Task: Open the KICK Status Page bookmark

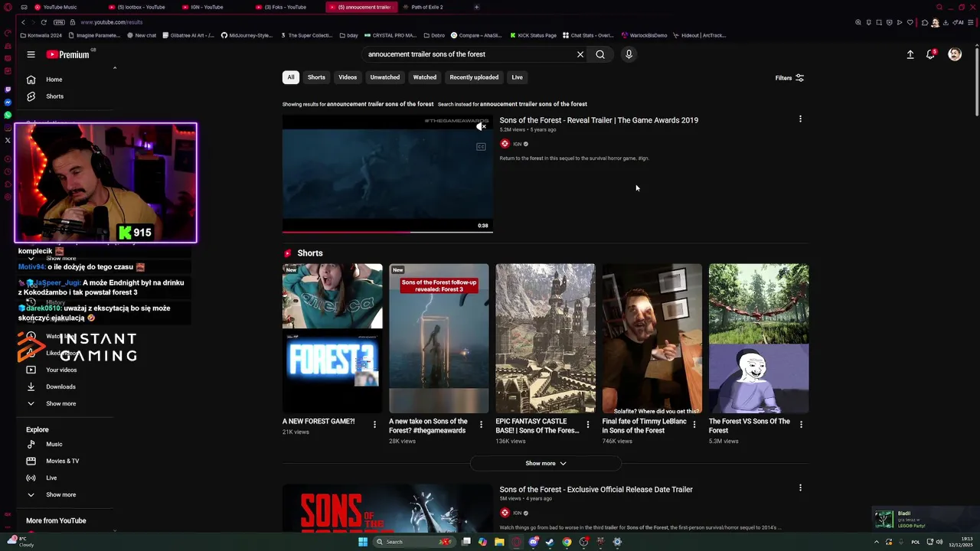Action: (533, 35)
